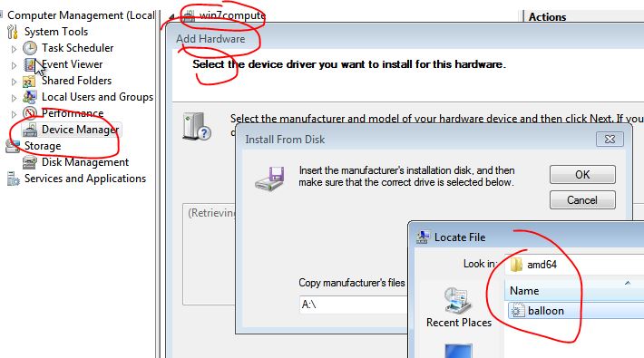Expand the Event Viewer node
Screen dimensions: 644x358
[14, 65]
